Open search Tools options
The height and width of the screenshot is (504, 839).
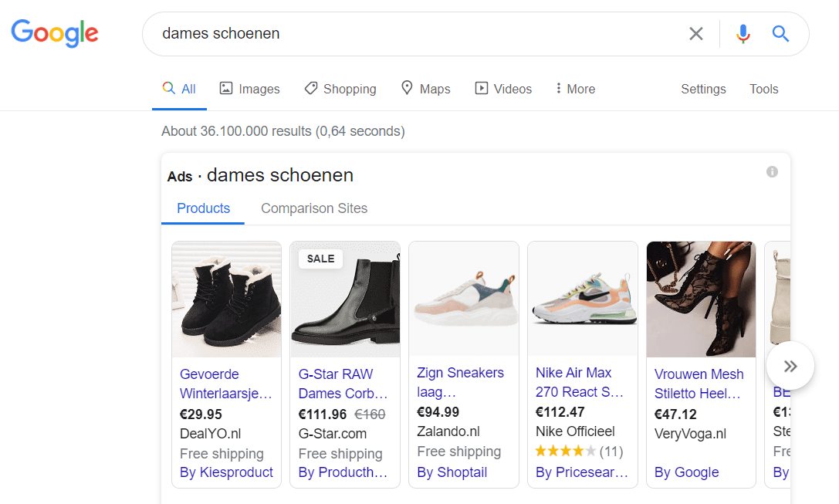(x=763, y=89)
